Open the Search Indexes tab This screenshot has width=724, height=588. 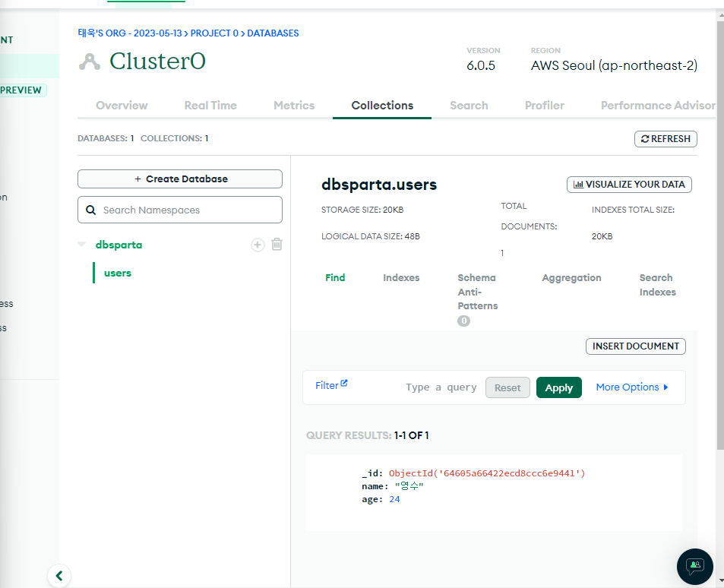click(657, 285)
